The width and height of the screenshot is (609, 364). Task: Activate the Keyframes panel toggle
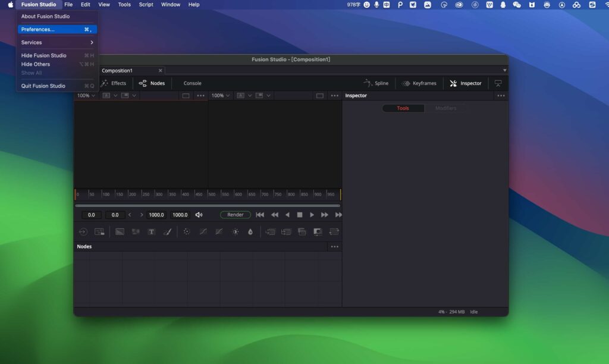419,83
